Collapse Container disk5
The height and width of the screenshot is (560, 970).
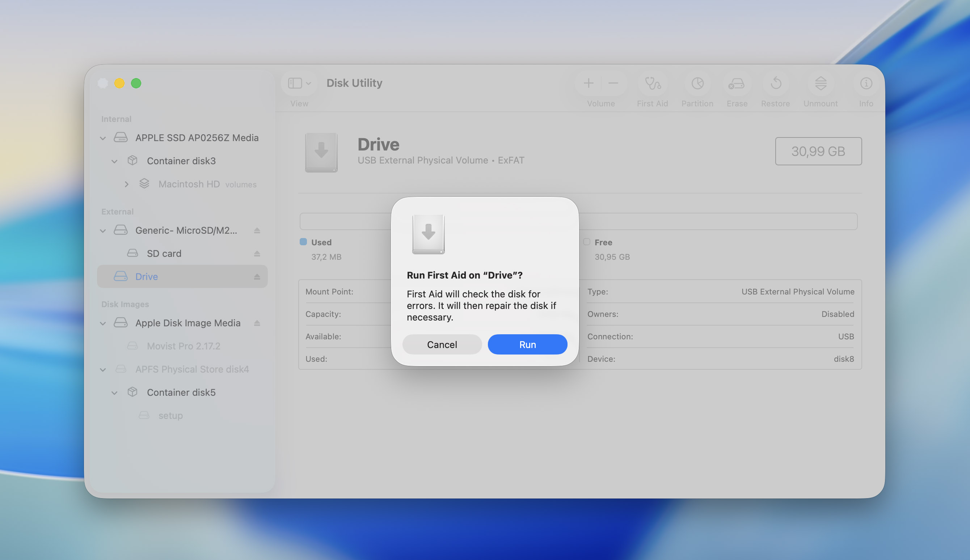pyautogui.click(x=114, y=393)
